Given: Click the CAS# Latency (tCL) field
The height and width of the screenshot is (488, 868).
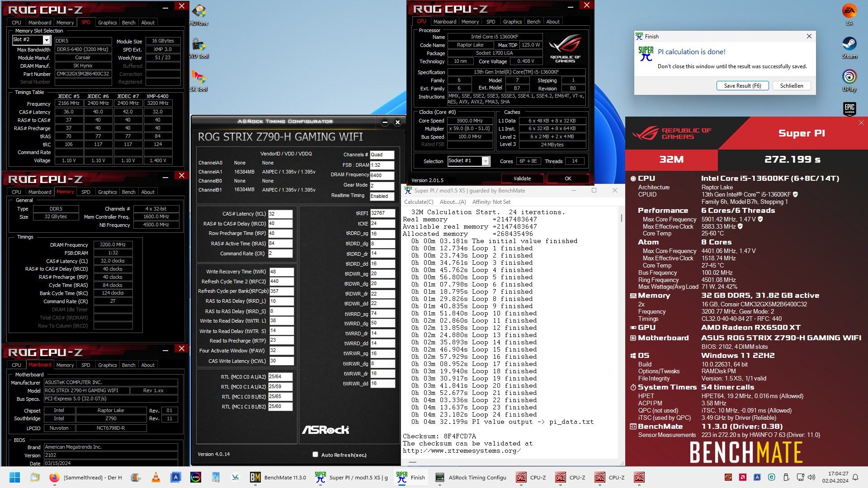Looking at the screenshot, I should 280,214.
